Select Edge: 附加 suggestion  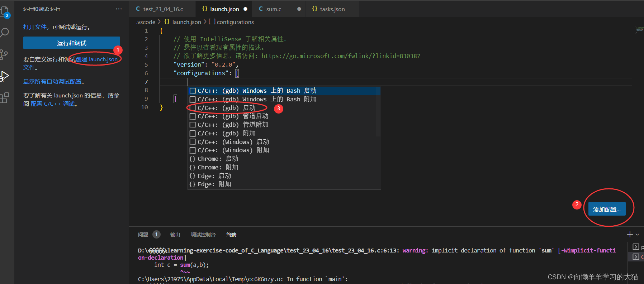pos(284,184)
